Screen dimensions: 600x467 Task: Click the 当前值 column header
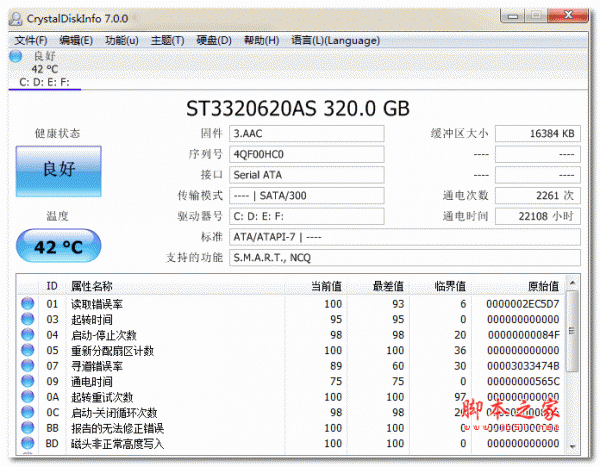point(326,286)
